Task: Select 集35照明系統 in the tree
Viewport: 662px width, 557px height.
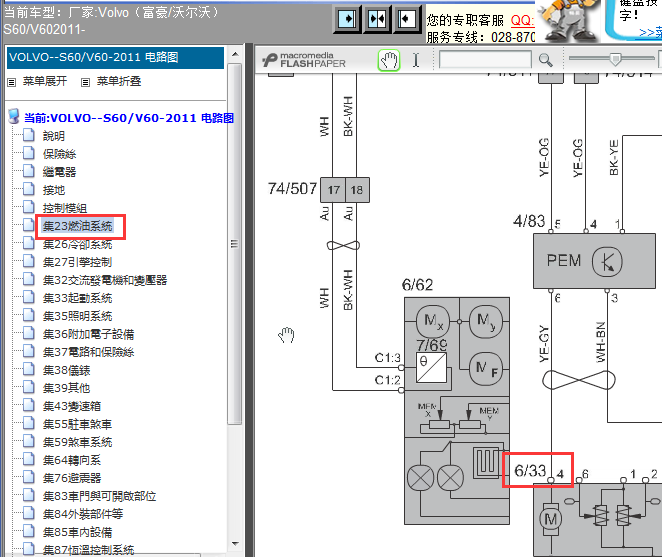Action: point(77,316)
